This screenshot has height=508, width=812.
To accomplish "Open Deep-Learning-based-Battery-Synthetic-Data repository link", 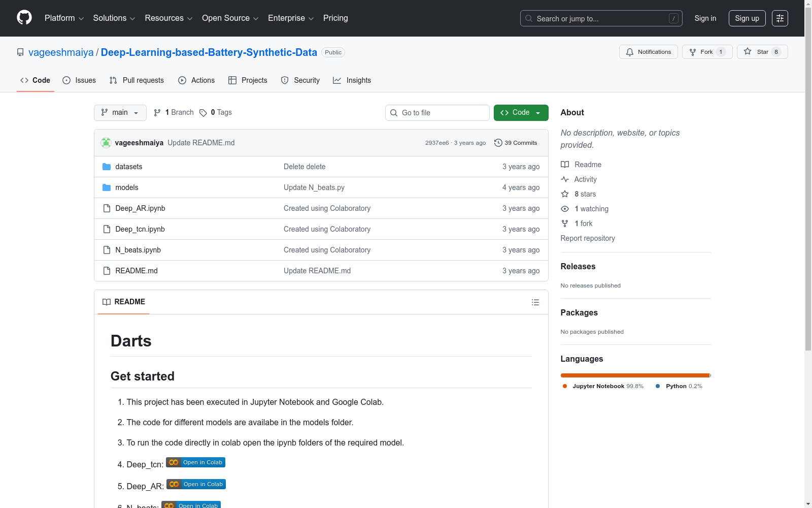I will [x=209, y=52].
